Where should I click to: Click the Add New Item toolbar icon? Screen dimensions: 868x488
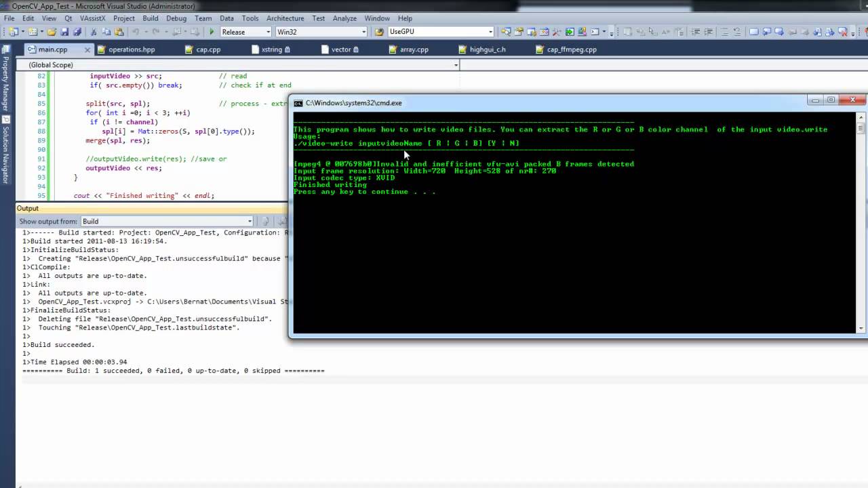tap(33, 32)
